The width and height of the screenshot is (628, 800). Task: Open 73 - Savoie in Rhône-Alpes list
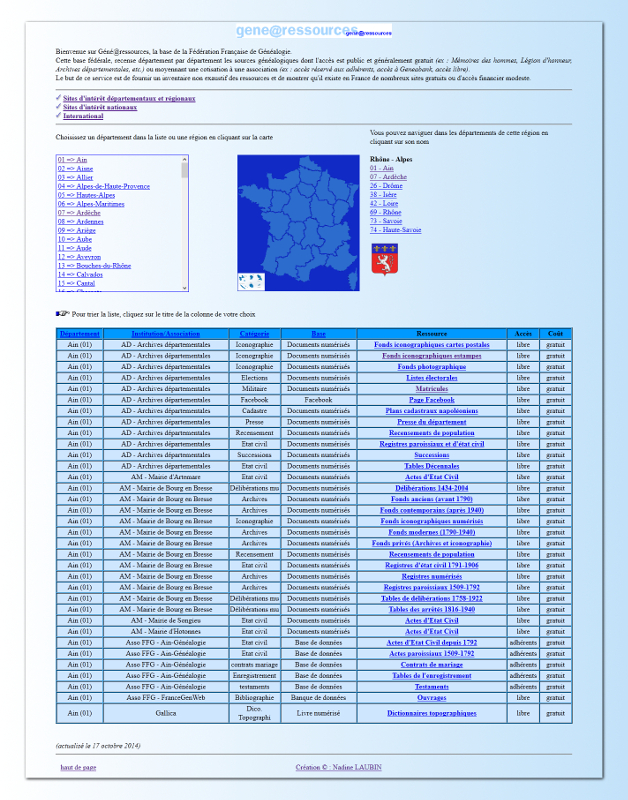pos(386,221)
